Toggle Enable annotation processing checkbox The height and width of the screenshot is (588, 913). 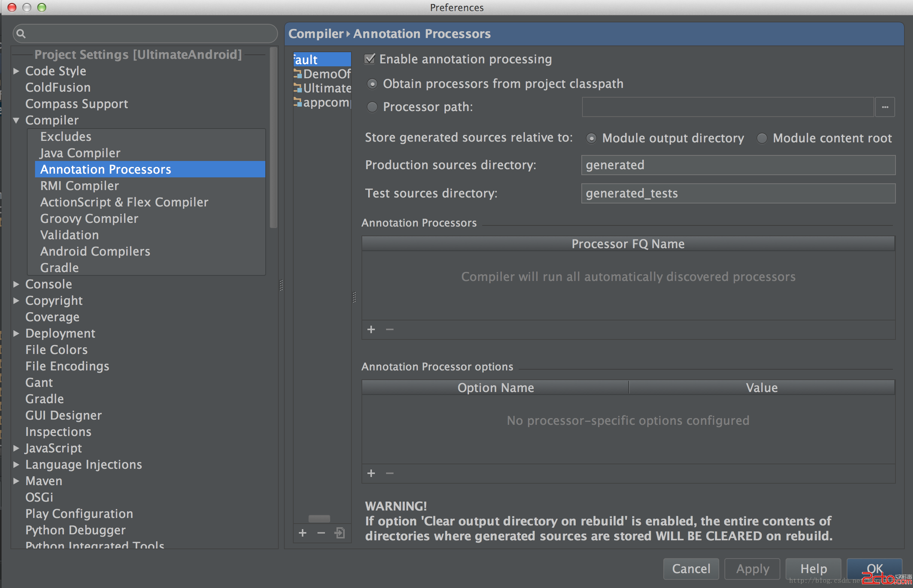click(370, 59)
